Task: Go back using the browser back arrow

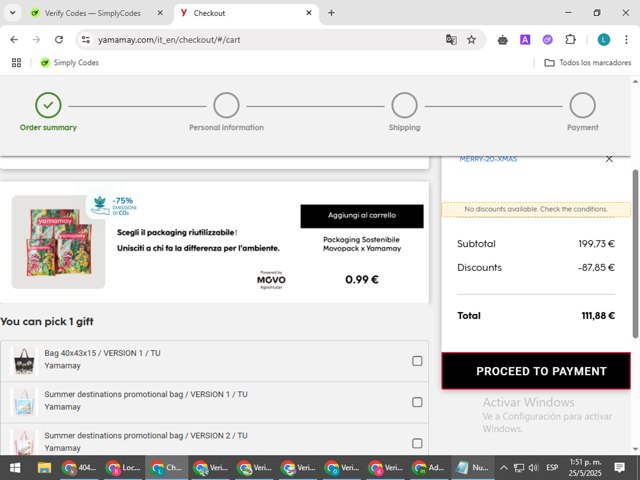Action: [14, 40]
